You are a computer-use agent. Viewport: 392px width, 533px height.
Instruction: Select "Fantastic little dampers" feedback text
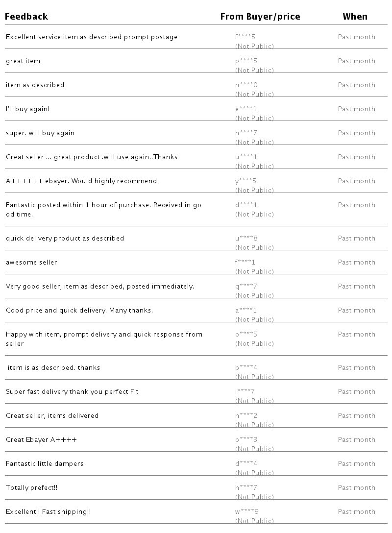coord(45,463)
